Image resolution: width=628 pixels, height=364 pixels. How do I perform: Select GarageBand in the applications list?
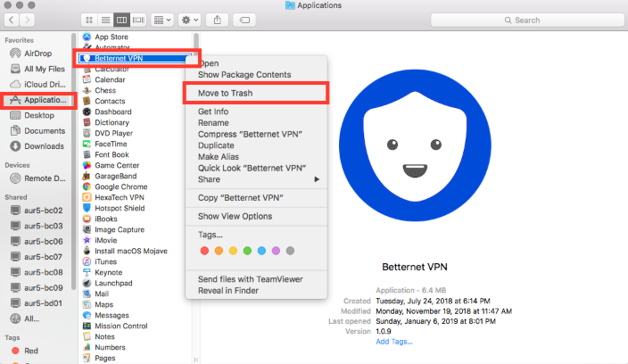tap(110, 176)
